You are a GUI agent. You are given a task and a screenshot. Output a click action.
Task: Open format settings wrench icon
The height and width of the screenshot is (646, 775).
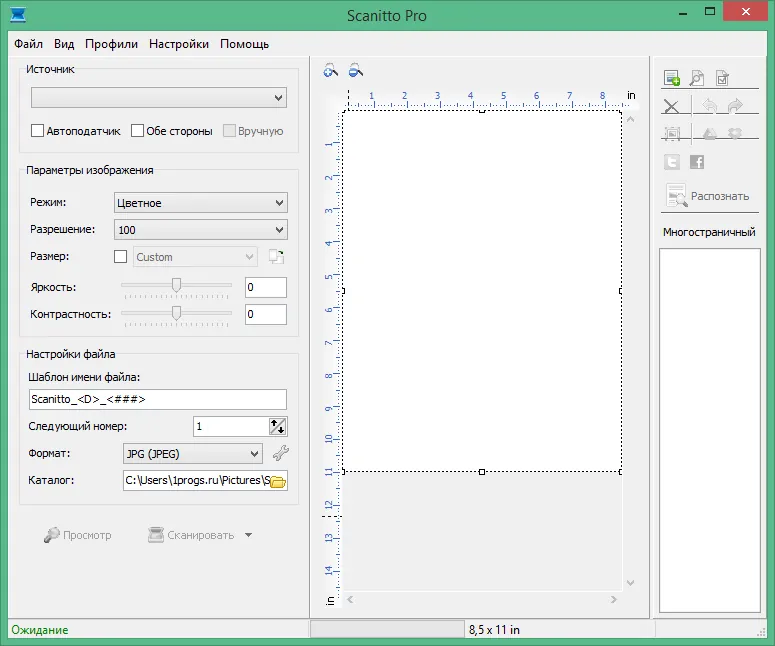[281, 453]
